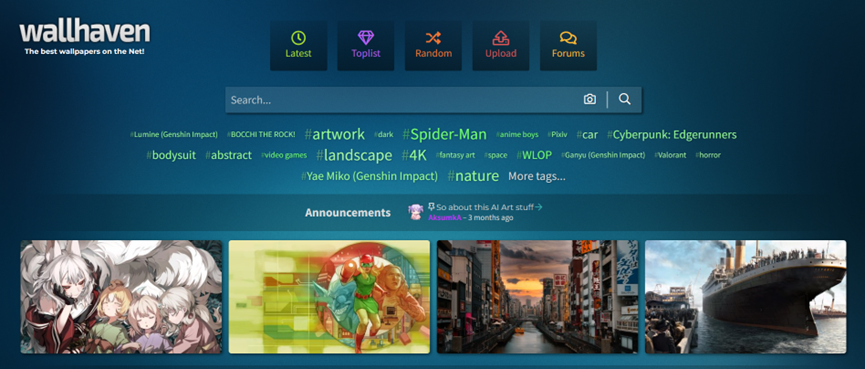Open 'So about this AI Art stuff' announcement
The image size is (865, 369).
pos(485,207)
